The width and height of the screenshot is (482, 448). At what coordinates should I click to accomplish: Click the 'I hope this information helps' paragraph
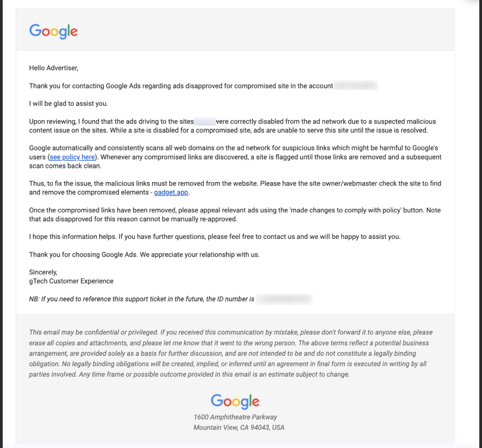215,237
